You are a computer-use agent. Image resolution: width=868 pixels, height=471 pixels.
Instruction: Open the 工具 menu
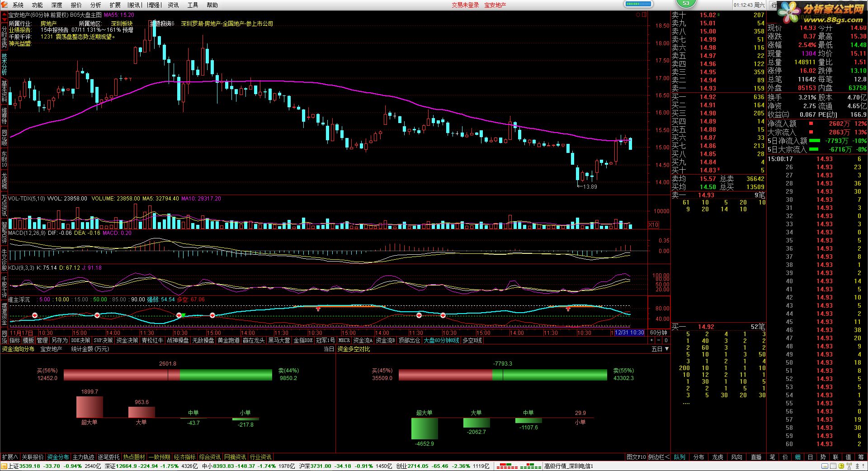[193, 5]
